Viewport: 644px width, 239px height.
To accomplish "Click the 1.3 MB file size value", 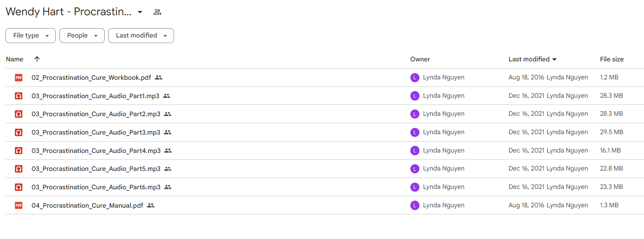I will pyautogui.click(x=609, y=205).
